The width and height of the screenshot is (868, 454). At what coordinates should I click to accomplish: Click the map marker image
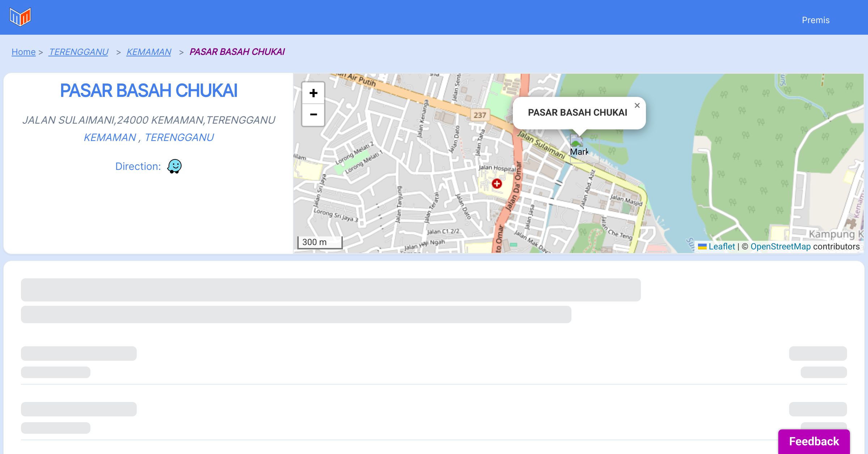click(x=576, y=141)
